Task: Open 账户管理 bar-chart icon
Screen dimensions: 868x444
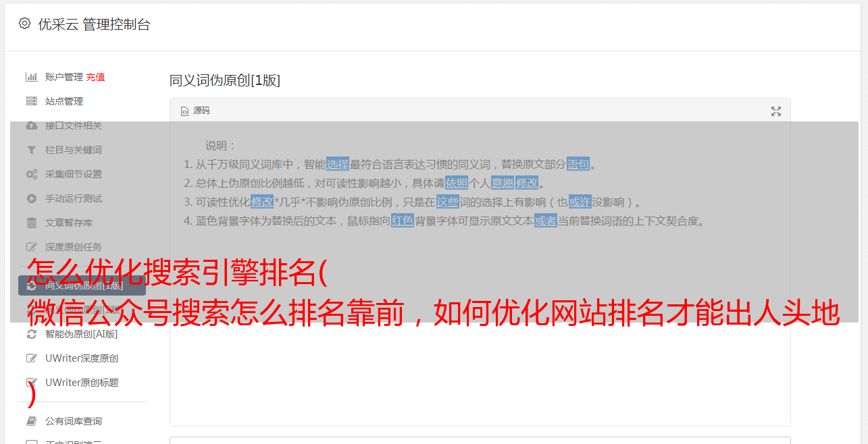Action: tap(31, 77)
